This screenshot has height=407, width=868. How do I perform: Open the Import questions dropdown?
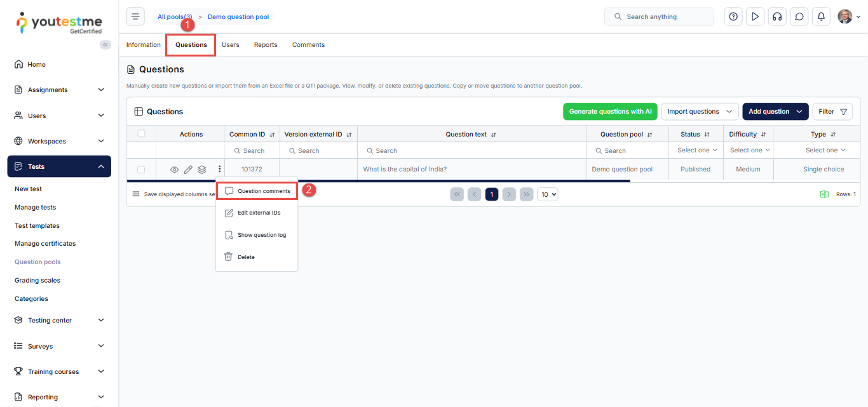pos(700,112)
